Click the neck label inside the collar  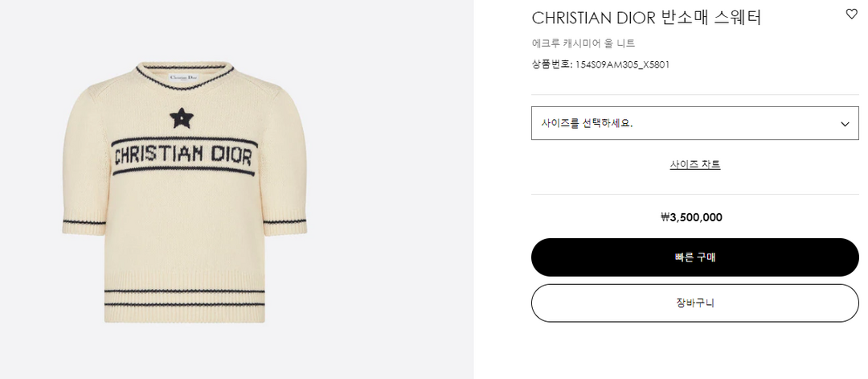(x=184, y=76)
